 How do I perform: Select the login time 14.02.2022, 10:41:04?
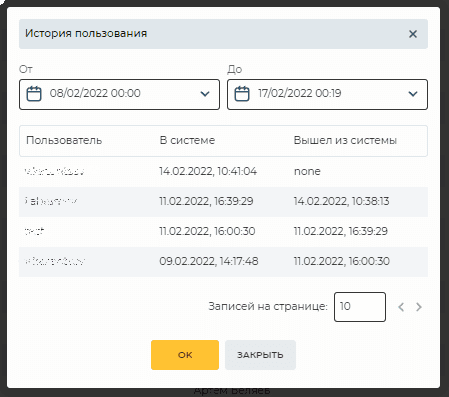[x=208, y=171]
